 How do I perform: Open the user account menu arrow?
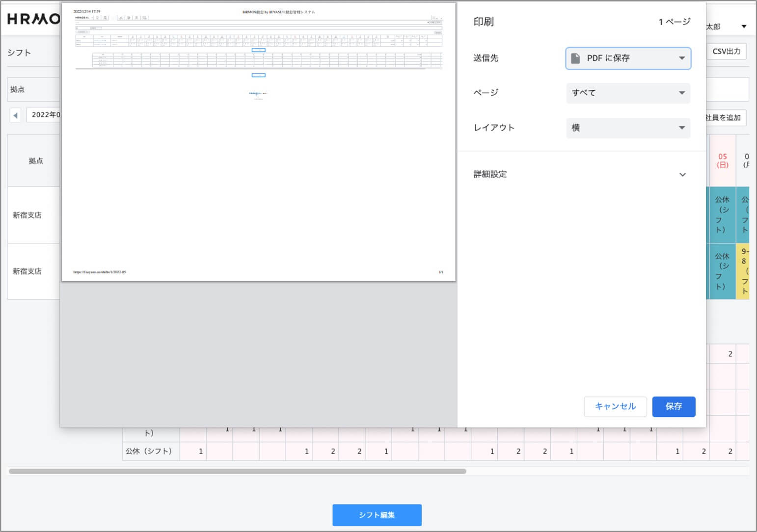click(x=744, y=27)
